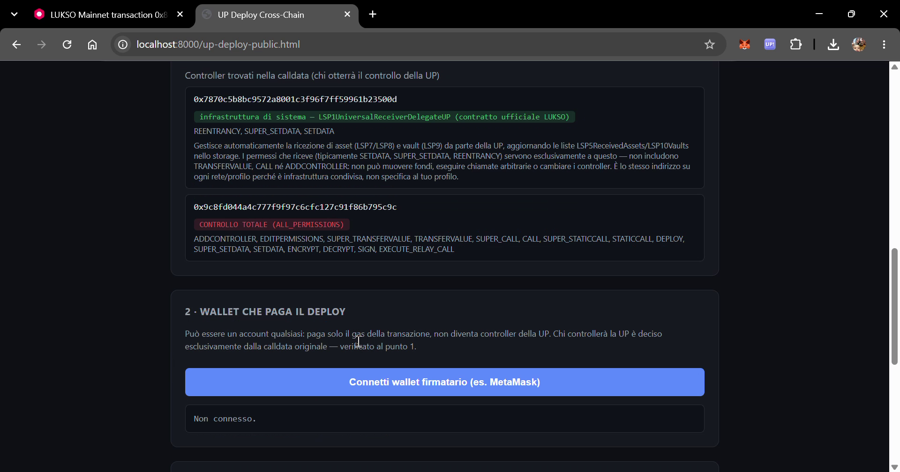900x472 pixels.
Task: Close the UP Deploy Cross-Chain tab
Action: tap(347, 14)
